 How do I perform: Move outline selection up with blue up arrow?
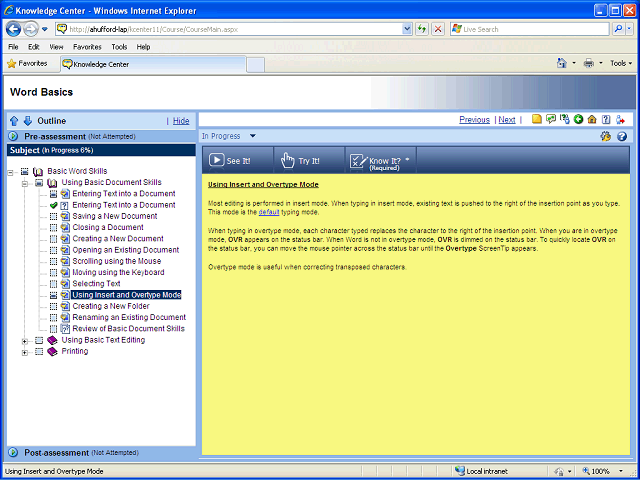click(14, 121)
